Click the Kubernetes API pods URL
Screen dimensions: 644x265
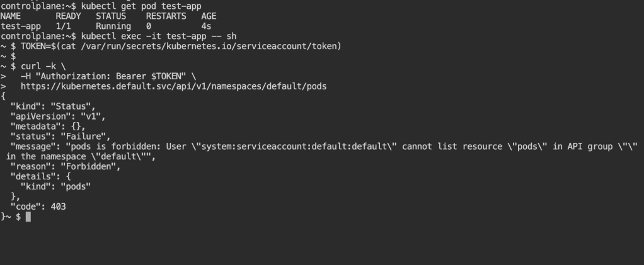[178, 84]
